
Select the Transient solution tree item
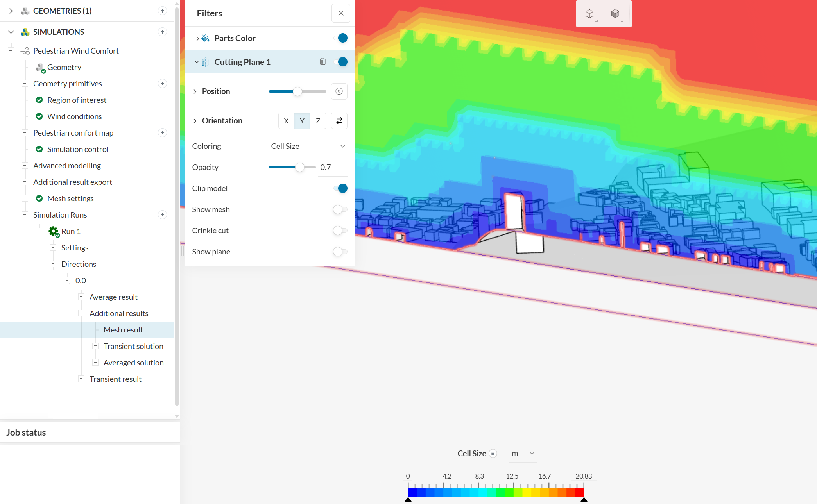coord(133,346)
